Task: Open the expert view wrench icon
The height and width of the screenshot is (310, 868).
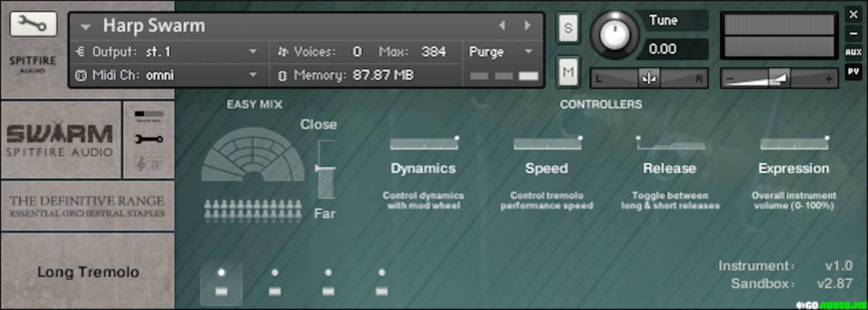Action: [149, 139]
